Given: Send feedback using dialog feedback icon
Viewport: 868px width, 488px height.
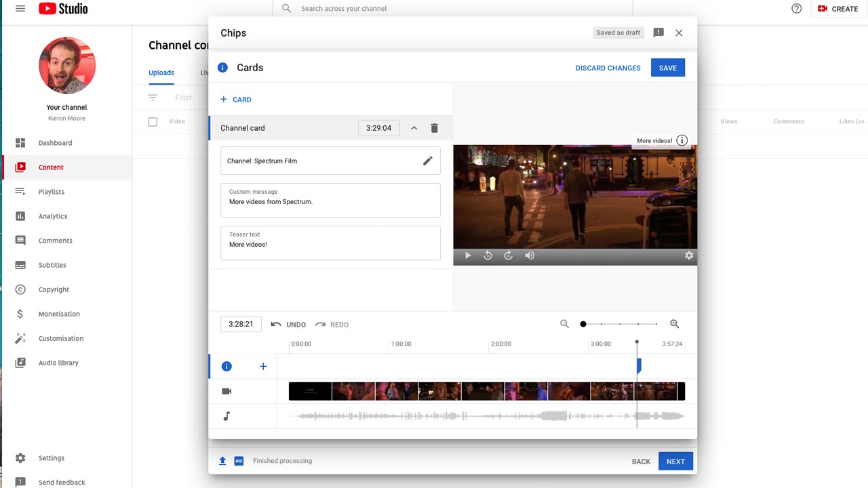Looking at the screenshot, I should click(658, 33).
